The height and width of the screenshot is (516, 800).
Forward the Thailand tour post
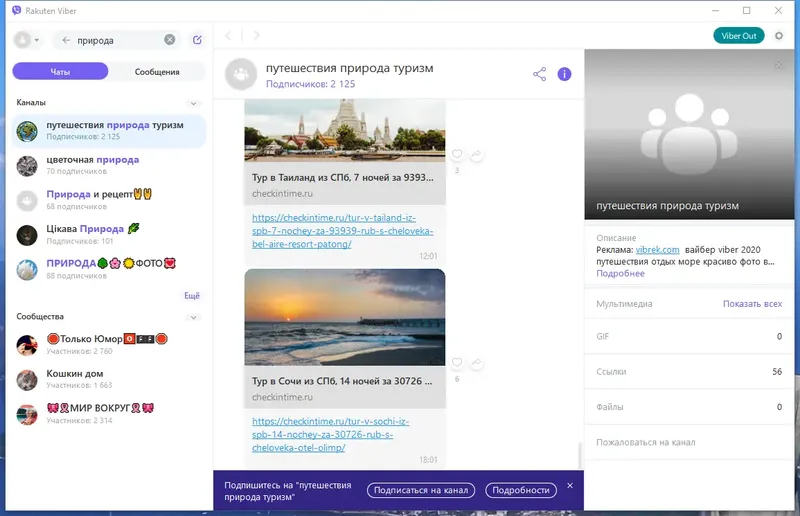476,154
